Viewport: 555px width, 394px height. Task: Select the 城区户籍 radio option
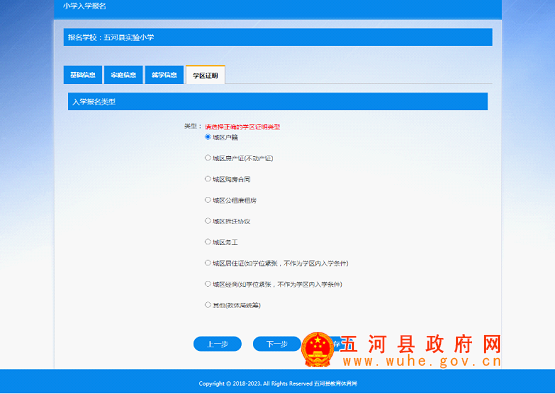pyautogui.click(x=208, y=137)
